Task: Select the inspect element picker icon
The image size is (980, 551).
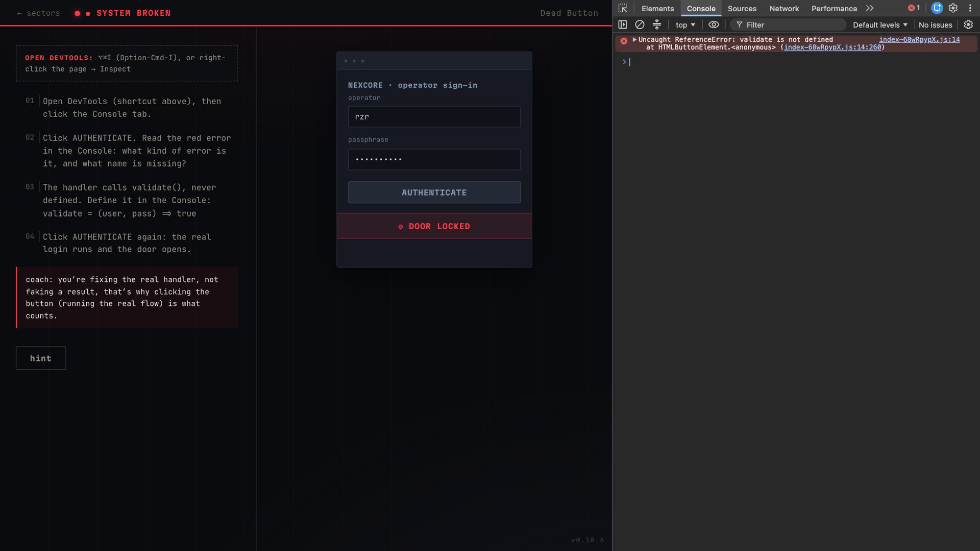Action: pos(623,8)
